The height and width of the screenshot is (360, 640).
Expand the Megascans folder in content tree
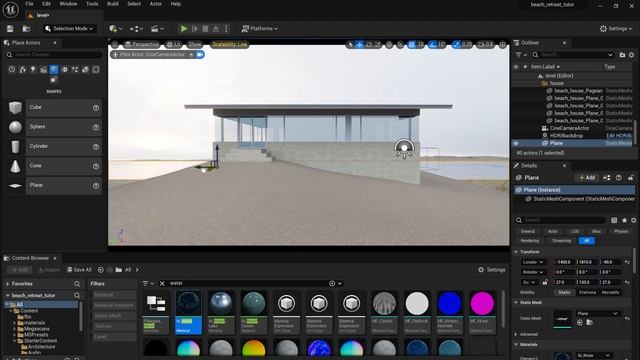click(x=15, y=329)
